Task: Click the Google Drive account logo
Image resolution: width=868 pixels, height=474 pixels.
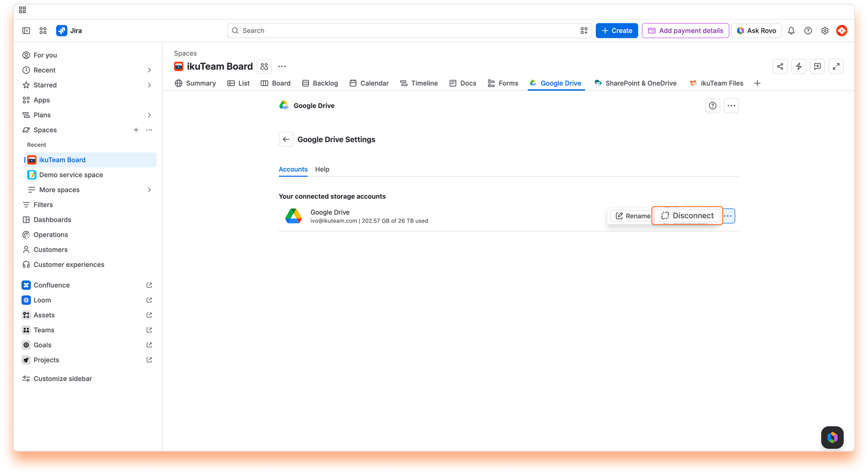Action: 294,216
